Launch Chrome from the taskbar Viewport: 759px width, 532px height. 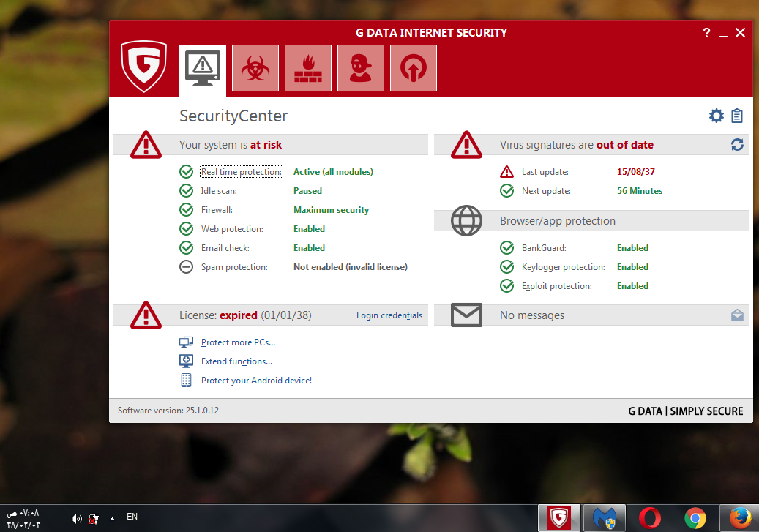click(x=695, y=518)
